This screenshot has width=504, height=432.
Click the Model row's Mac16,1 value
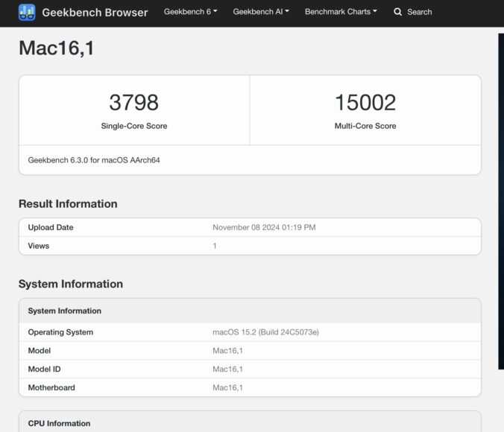pyautogui.click(x=227, y=350)
